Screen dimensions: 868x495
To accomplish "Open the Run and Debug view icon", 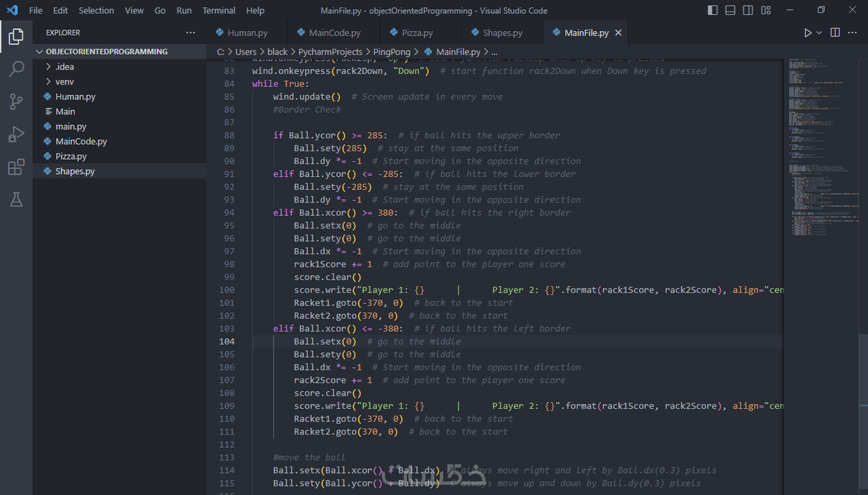I will pos(16,134).
